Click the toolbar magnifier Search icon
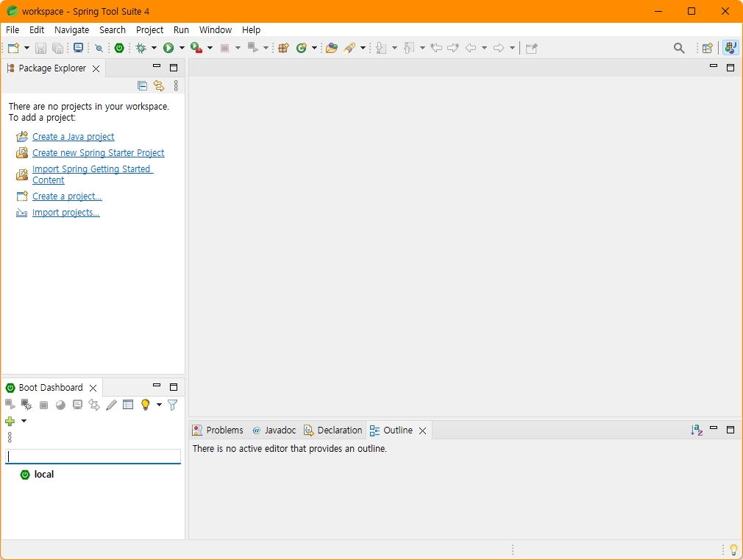 tap(679, 48)
